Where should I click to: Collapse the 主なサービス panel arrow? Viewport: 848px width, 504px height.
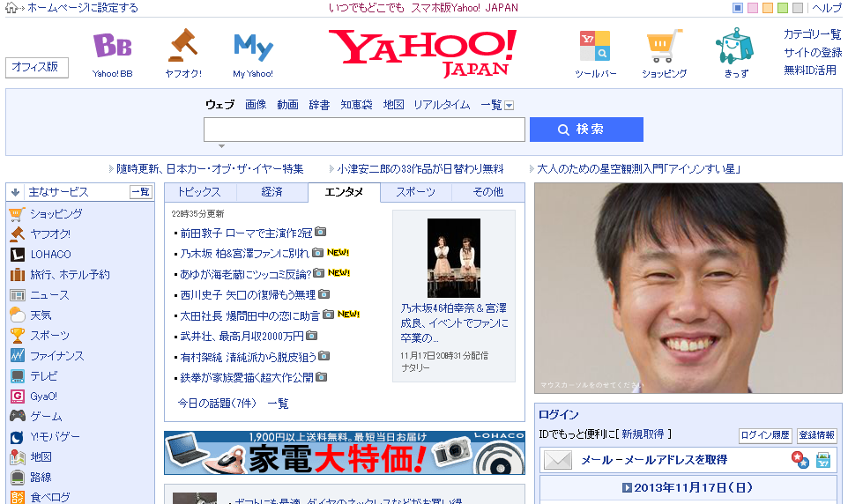(x=15, y=192)
